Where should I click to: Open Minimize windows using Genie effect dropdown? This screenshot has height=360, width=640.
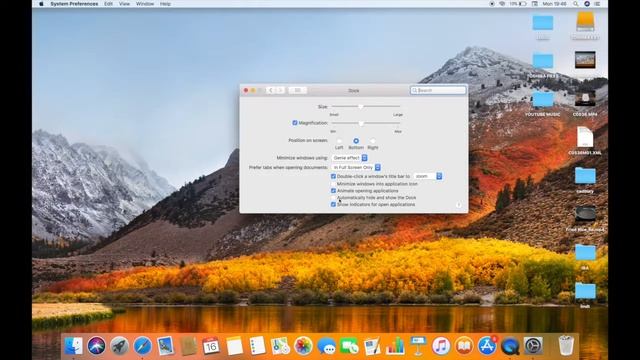[x=350, y=158]
